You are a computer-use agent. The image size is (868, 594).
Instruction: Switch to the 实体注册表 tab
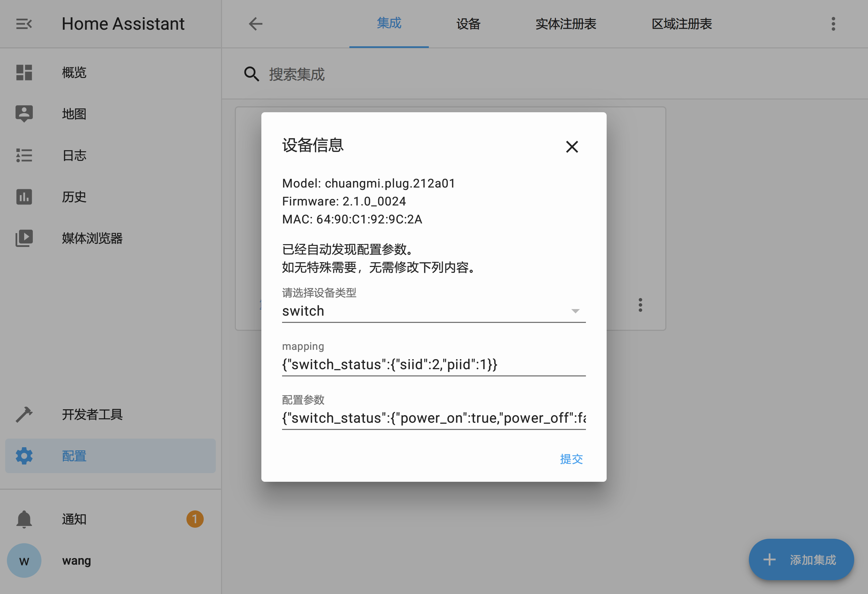click(x=566, y=24)
